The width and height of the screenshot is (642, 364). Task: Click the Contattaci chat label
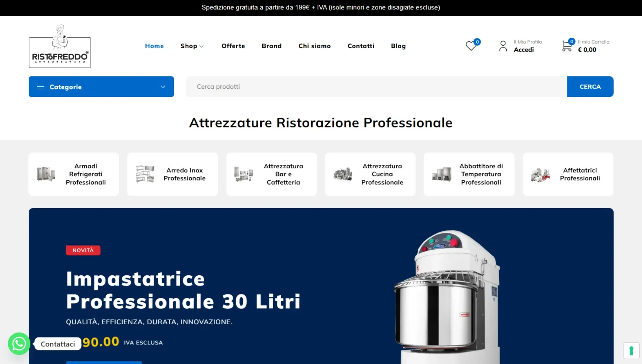(x=58, y=344)
